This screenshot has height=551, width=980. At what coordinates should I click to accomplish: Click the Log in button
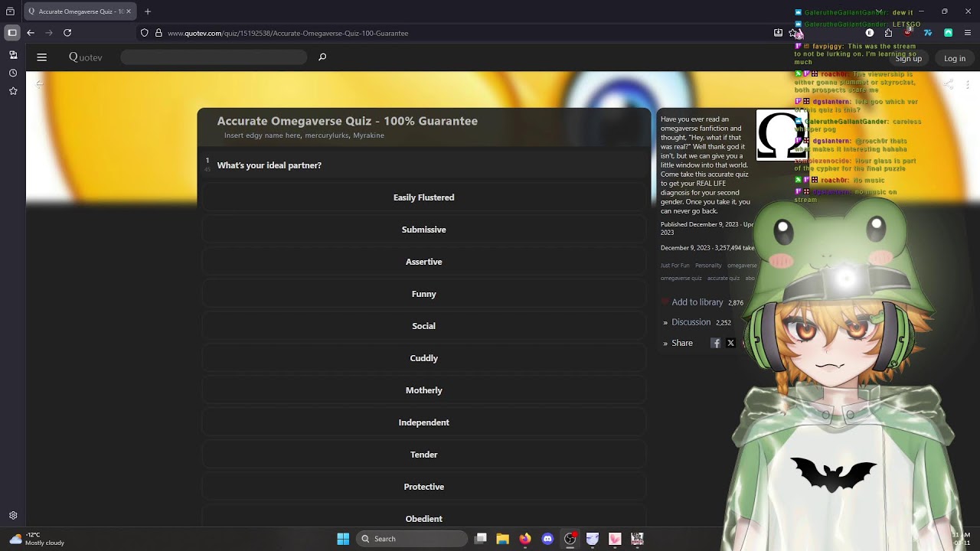point(955,59)
